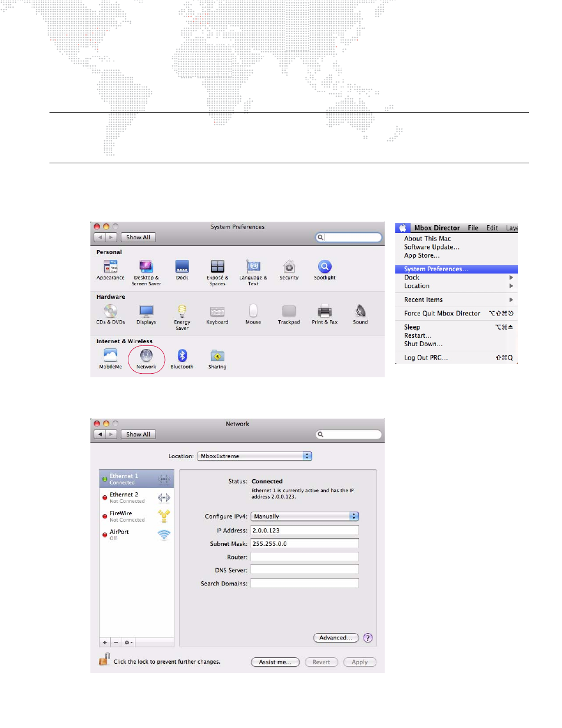Click the IP Address field
Image resolution: width=562 pixels, height=728 pixels.
click(305, 531)
